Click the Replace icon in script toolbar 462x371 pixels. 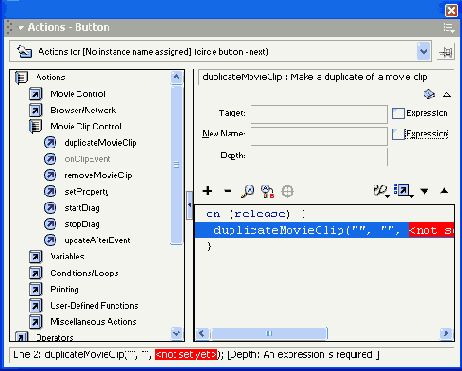click(x=267, y=191)
